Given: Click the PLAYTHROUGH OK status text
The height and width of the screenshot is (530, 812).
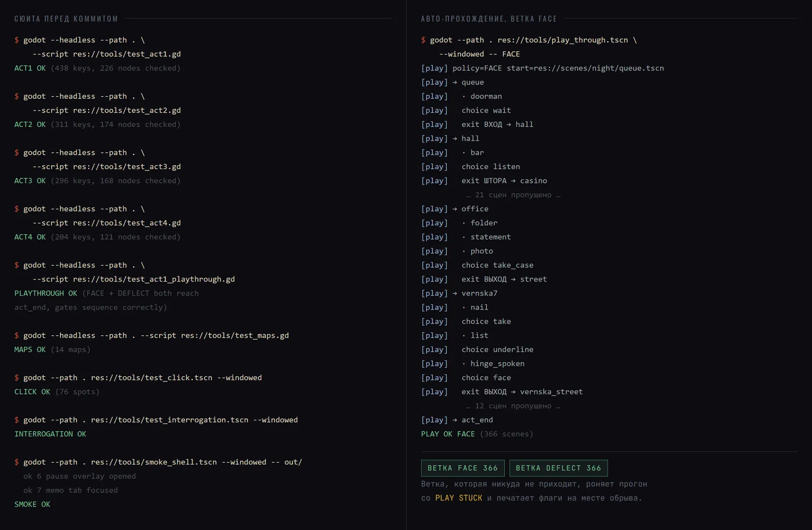Looking at the screenshot, I should point(46,293).
